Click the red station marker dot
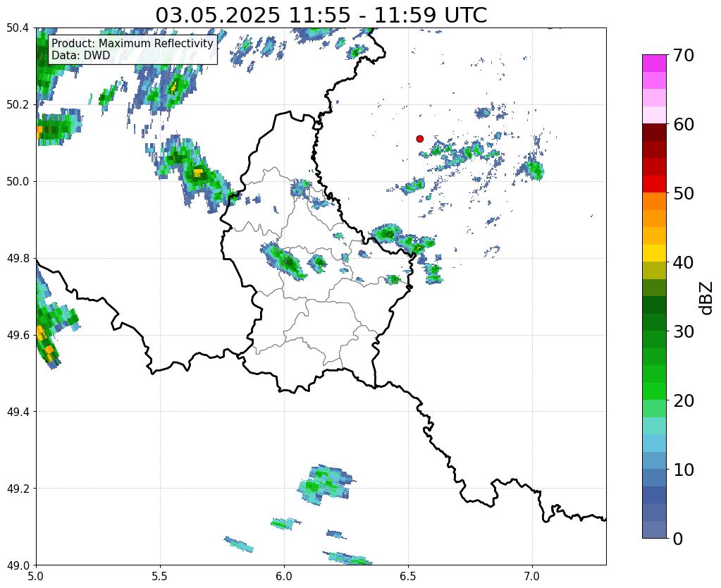721x588 pixels. pyautogui.click(x=420, y=139)
